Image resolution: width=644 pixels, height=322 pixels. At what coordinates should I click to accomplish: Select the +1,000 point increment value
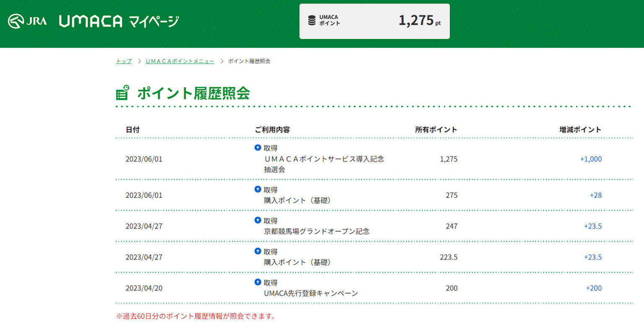point(592,159)
